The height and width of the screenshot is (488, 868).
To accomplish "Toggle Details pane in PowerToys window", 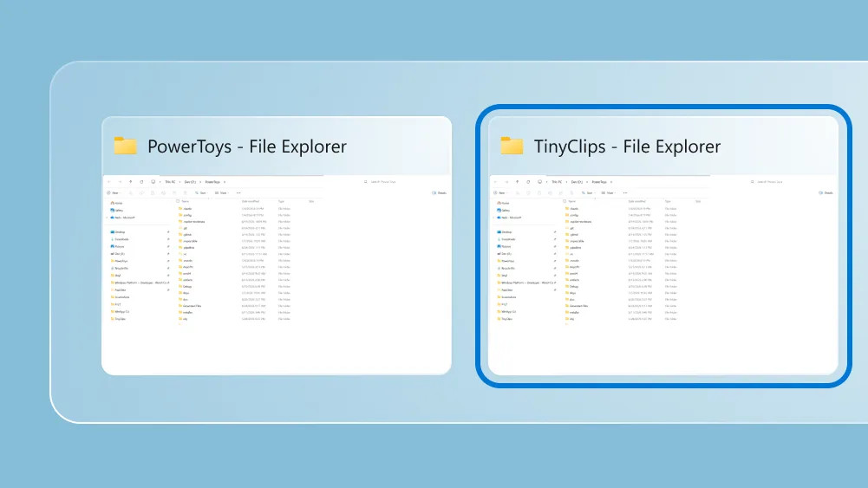I will click(x=439, y=193).
